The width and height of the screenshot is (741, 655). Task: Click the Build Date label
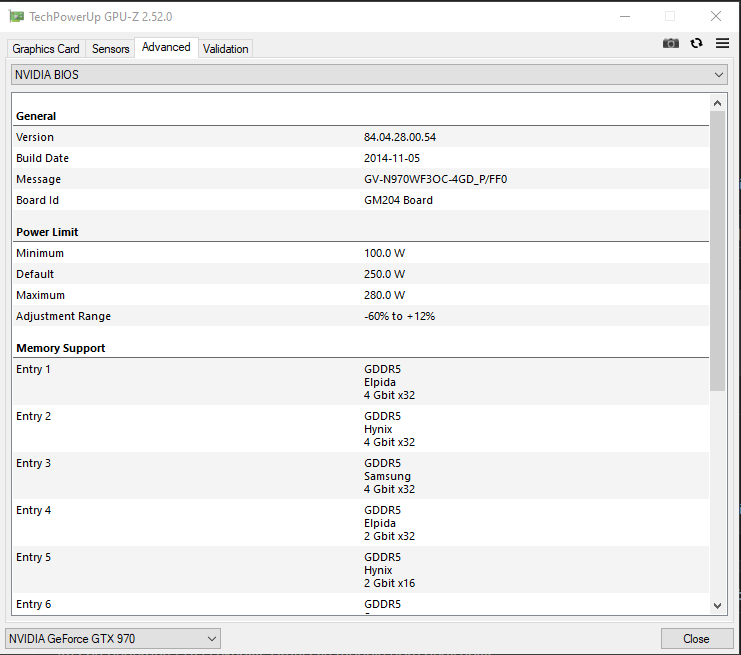[x=43, y=158]
